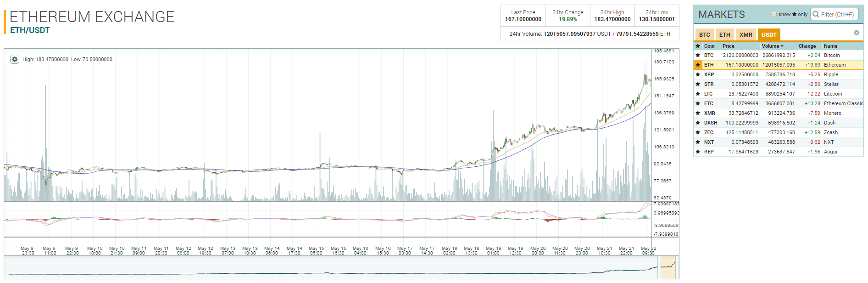Click price axis label 165.9325
Screen dimensions: 868x283
pyautogui.click(x=664, y=79)
